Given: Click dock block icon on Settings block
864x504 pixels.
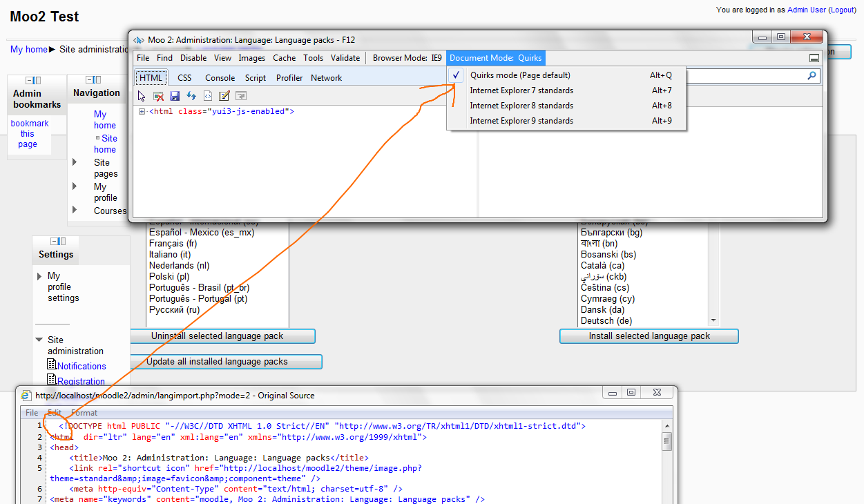Looking at the screenshot, I should 63,241.
